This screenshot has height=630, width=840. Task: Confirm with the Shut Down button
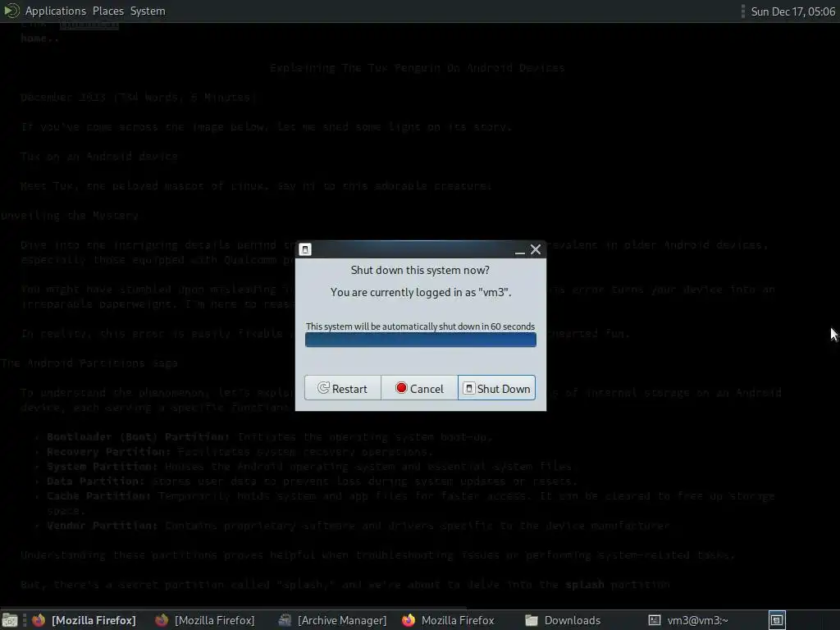tap(496, 388)
